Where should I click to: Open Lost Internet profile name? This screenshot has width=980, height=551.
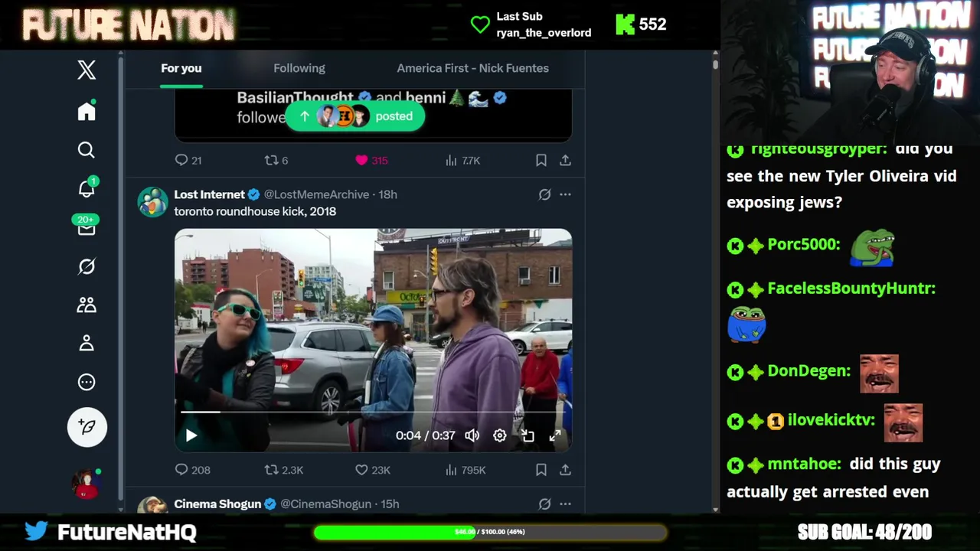click(209, 194)
